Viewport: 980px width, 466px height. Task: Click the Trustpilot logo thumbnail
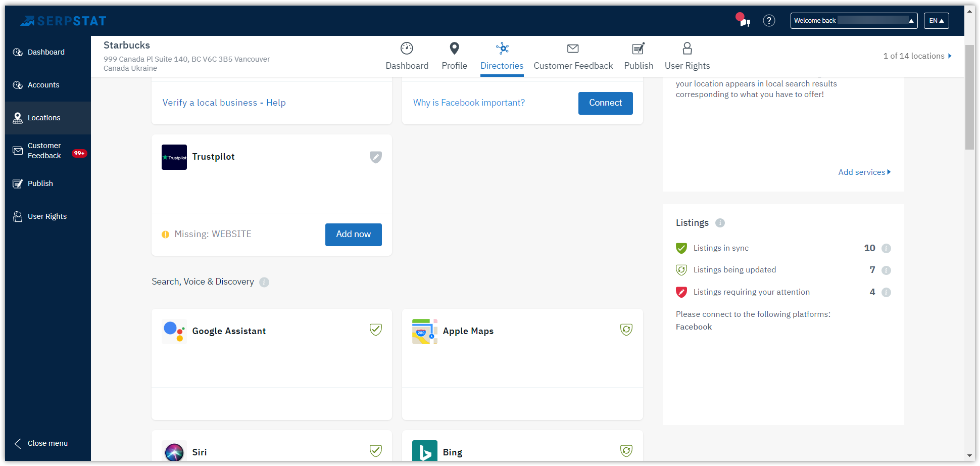[174, 157]
